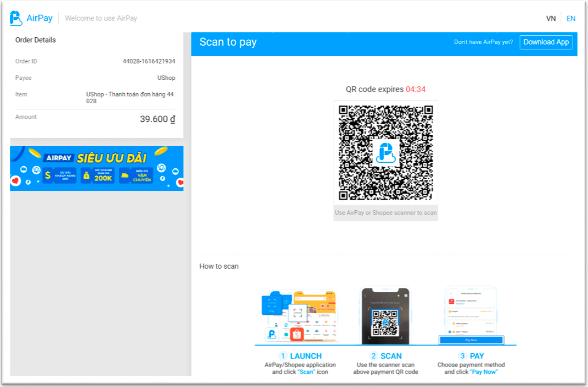Click the AirPay logo icon

pyautogui.click(x=16, y=18)
